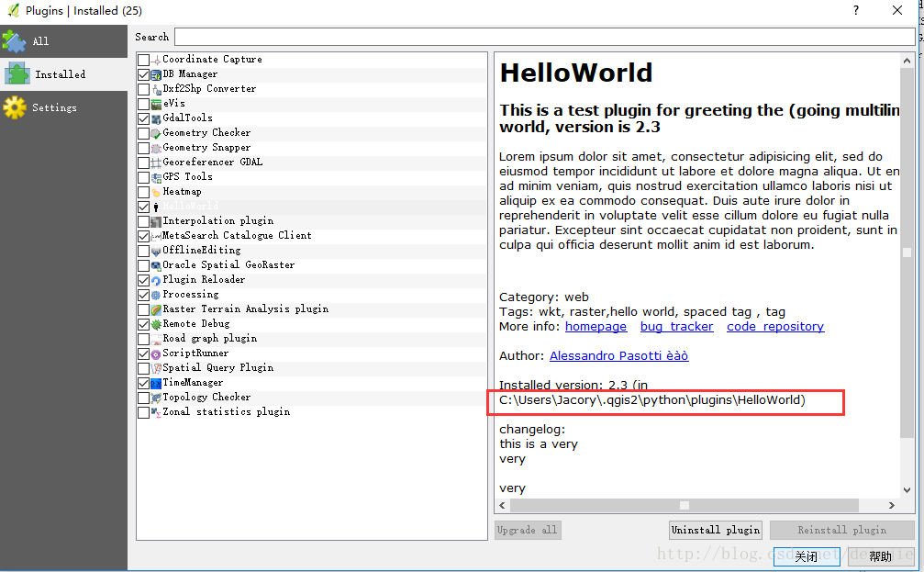The width and height of the screenshot is (924, 572).
Task: Click the Raster Terrain Analysis icon
Action: point(156,310)
